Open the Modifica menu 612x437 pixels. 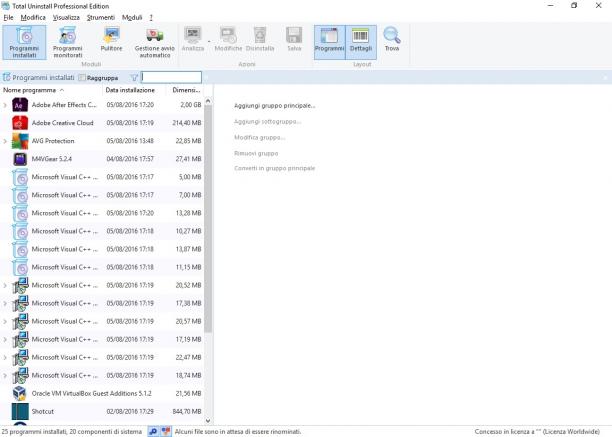click(x=33, y=18)
